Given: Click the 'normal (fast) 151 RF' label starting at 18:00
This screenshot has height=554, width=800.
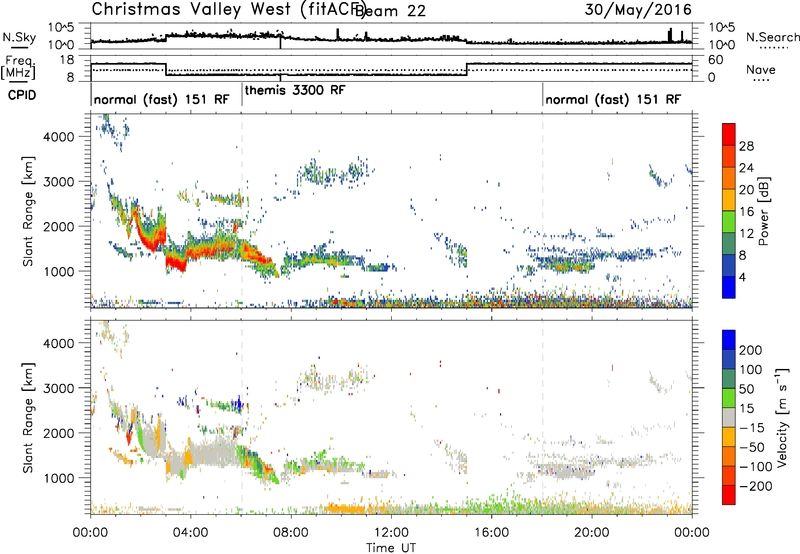Looking at the screenshot, I should pos(613,99).
